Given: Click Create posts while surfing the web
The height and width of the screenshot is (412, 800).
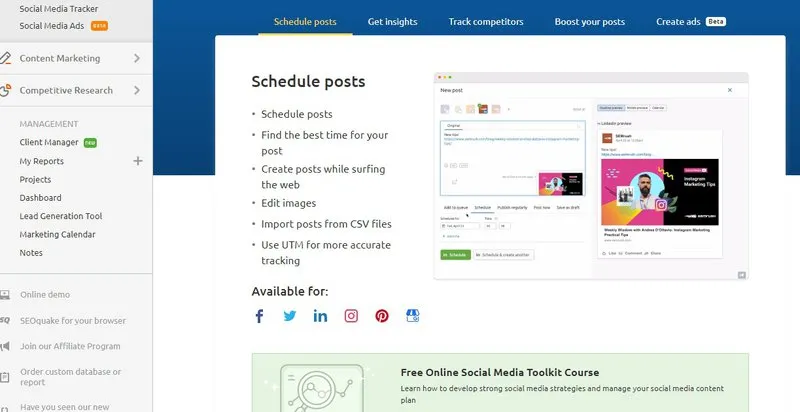Looking at the screenshot, I should [323, 177].
